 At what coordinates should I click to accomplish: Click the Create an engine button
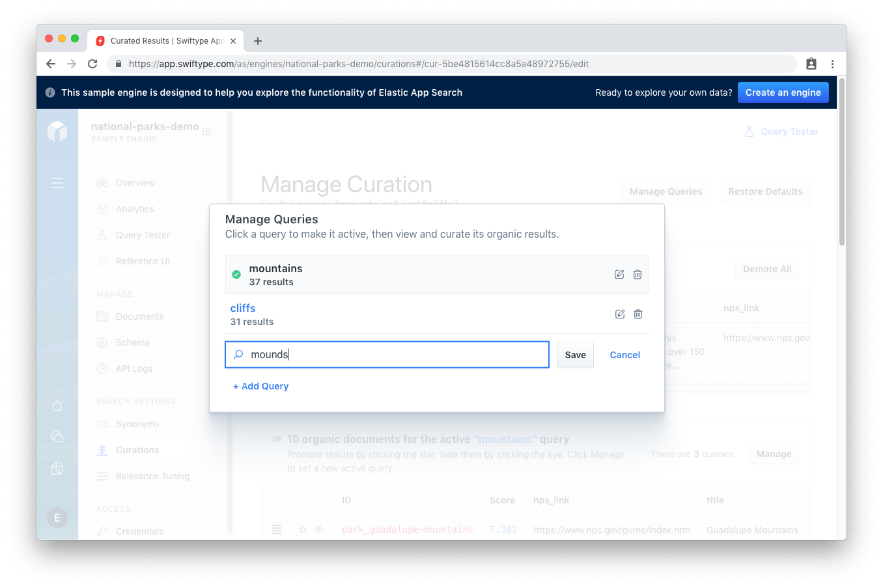coord(783,92)
